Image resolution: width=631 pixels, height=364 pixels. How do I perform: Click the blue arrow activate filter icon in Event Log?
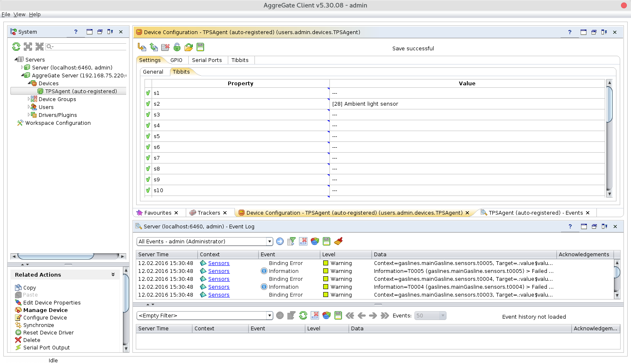pos(280,241)
